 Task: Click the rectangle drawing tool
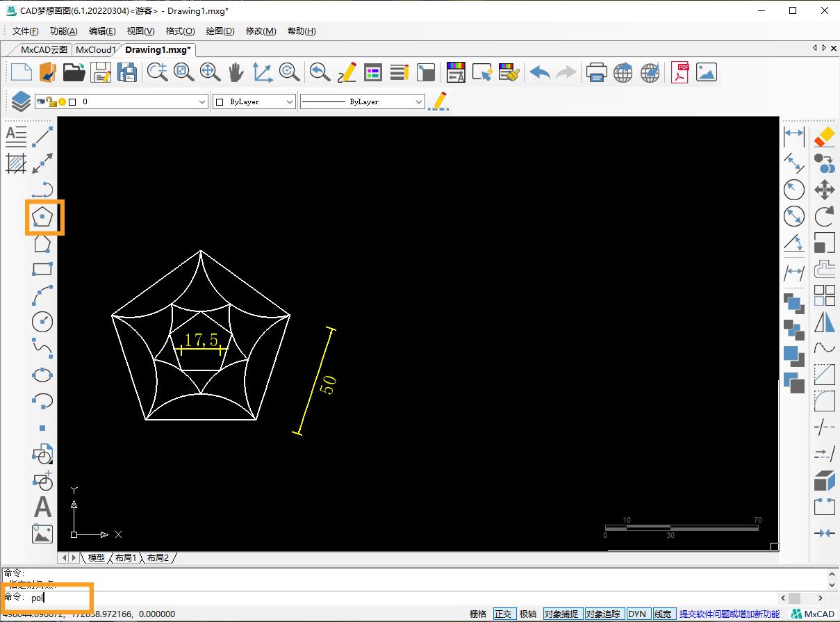tap(42, 269)
